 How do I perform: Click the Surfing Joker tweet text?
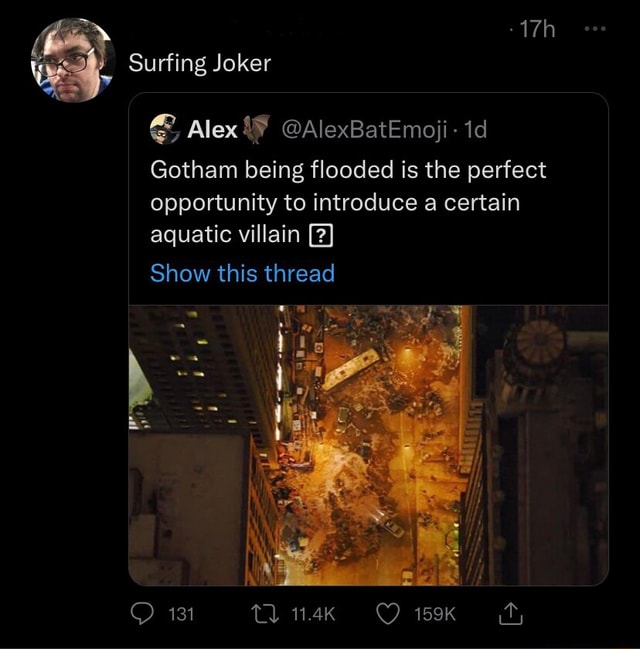click(200, 63)
